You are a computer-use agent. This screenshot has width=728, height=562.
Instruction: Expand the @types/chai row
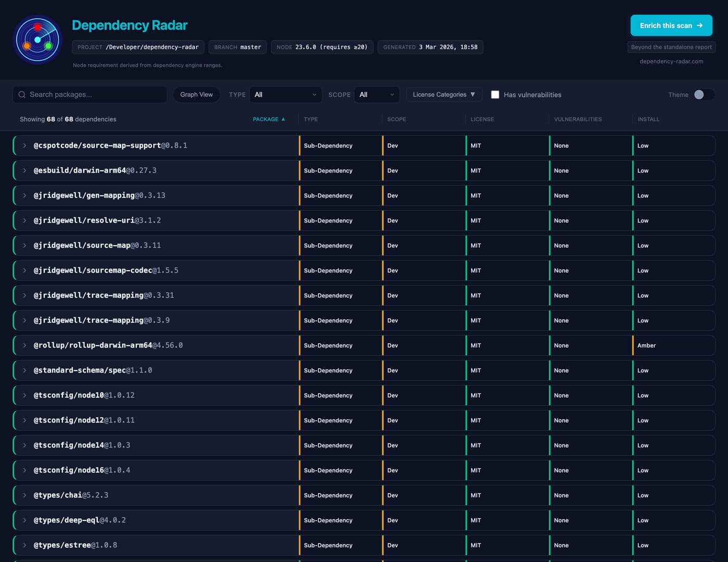[x=24, y=495]
